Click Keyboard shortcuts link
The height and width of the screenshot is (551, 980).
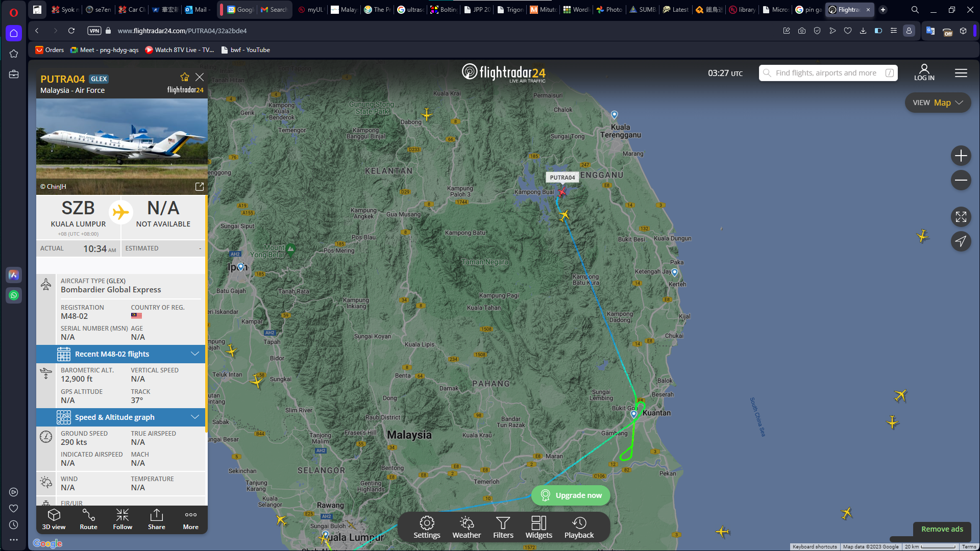click(815, 547)
